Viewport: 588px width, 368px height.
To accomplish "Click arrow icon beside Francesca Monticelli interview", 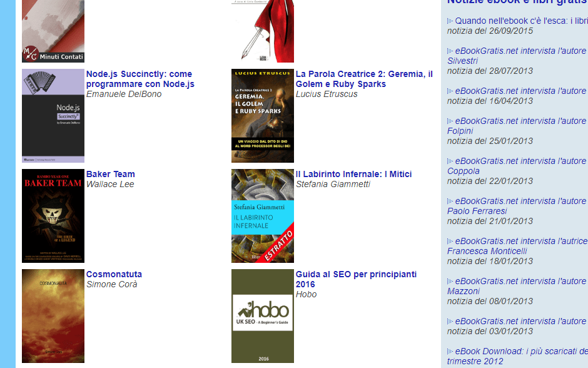I will click(x=450, y=241).
